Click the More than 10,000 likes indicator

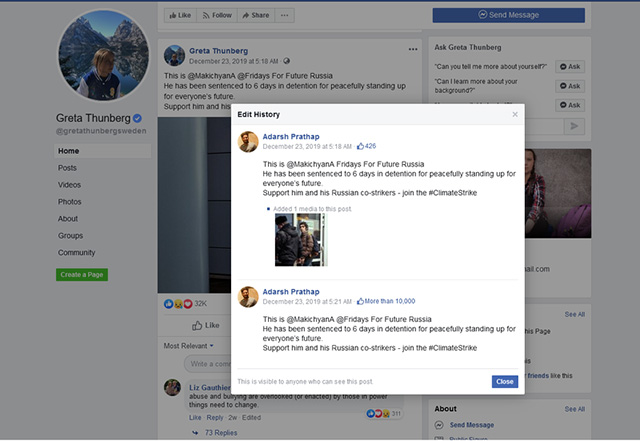pyautogui.click(x=386, y=301)
